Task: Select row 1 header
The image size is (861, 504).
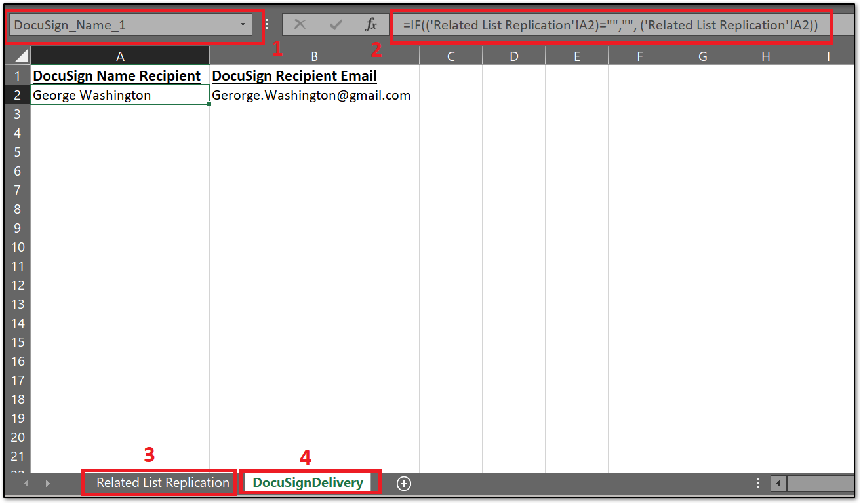Action: pos(18,75)
